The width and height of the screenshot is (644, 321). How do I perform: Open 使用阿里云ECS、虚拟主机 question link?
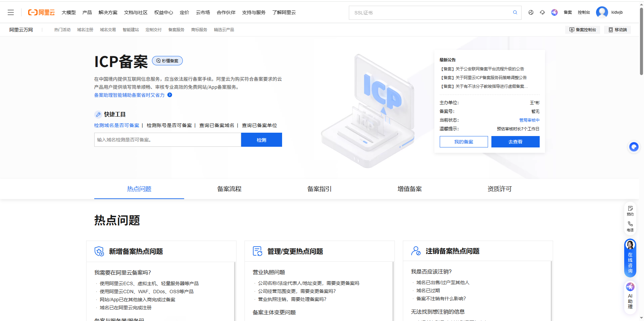point(149,283)
